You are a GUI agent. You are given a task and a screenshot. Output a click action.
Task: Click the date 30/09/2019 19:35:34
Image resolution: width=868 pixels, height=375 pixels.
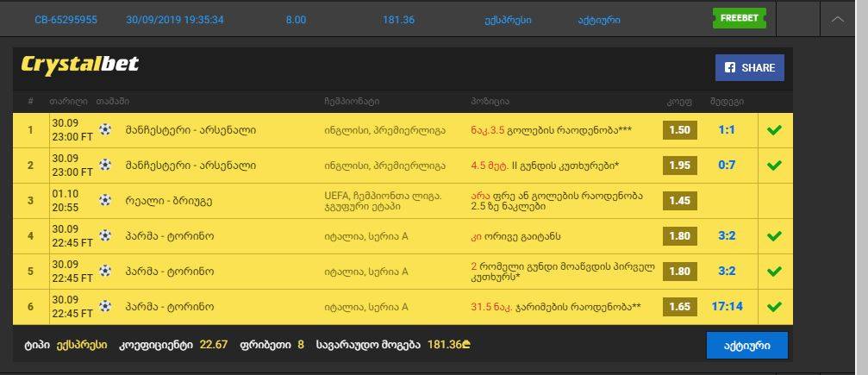click(x=175, y=20)
